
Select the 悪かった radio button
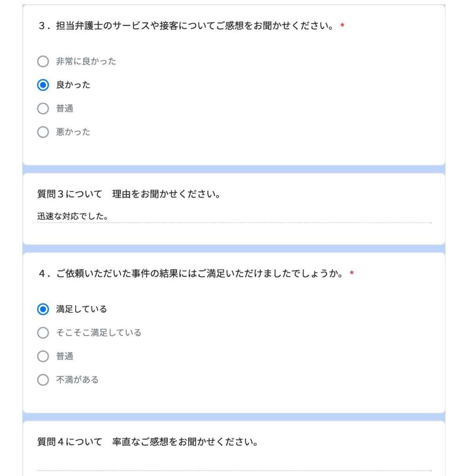(43, 132)
